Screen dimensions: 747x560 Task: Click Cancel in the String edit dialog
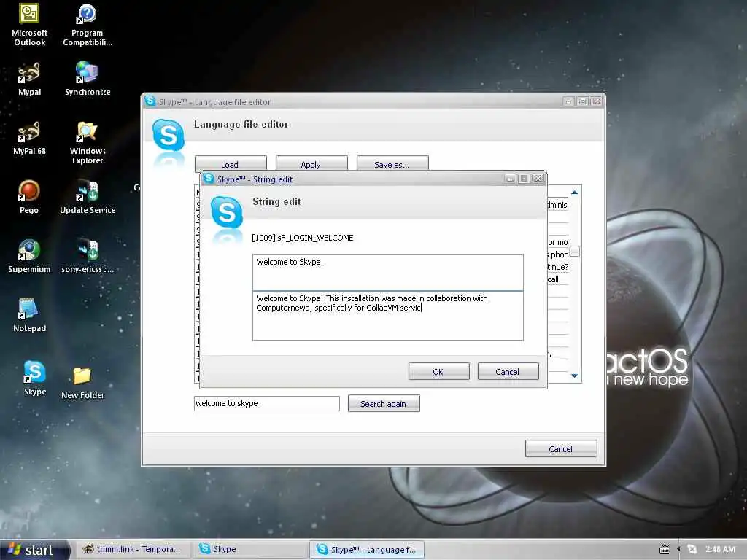click(508, 371)
